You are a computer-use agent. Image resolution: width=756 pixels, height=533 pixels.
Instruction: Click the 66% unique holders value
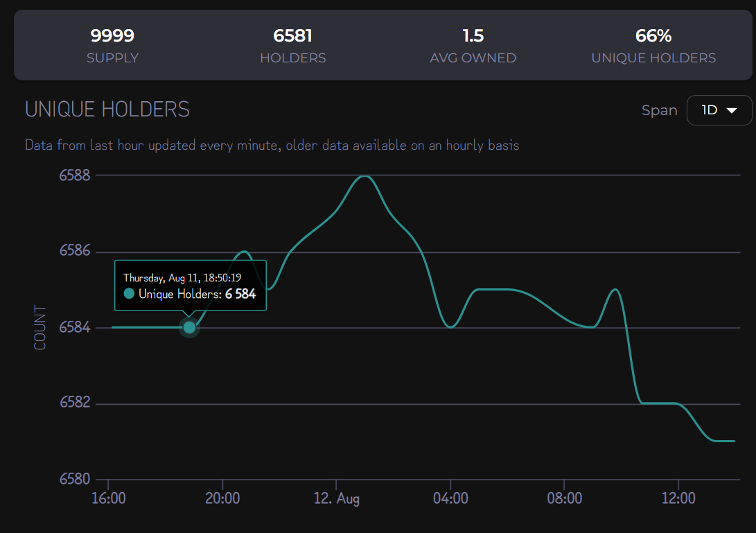pyautogui.click(x=653, y=35)
